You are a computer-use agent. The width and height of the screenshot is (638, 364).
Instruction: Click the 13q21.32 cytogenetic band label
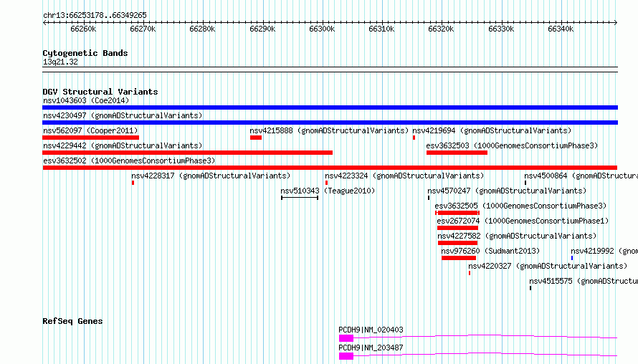tap(60, 62)
